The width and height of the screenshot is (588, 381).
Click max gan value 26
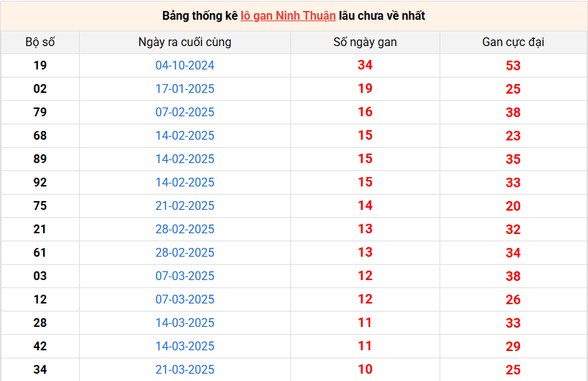click(513, 300)
